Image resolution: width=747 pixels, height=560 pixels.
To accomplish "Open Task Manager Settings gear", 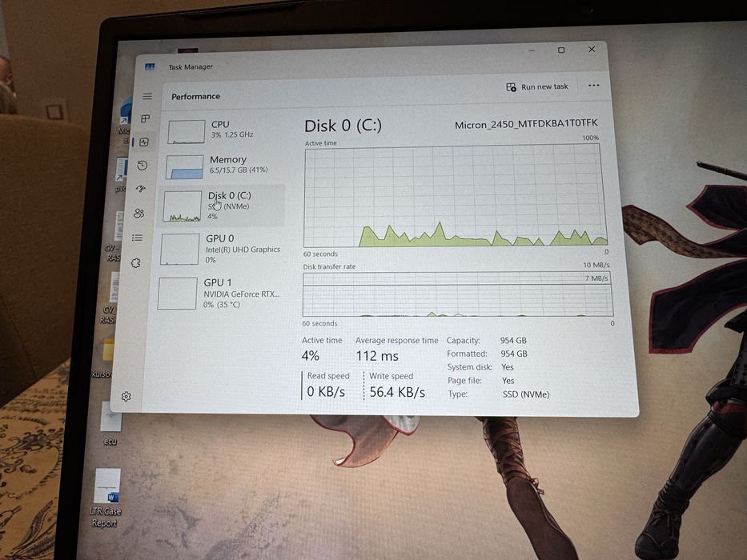I will (x=126, y=396).
